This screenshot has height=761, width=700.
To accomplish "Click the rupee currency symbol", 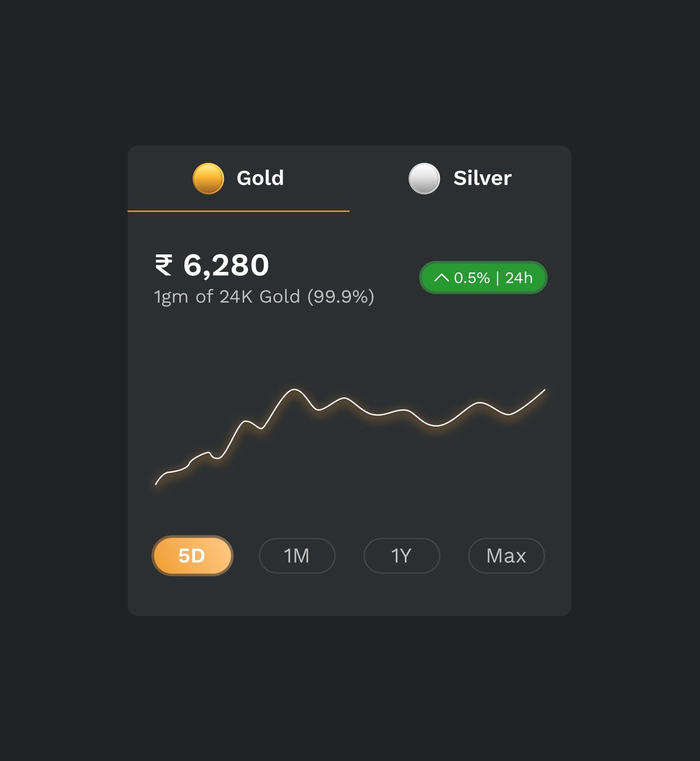I will tap(164, 265).
